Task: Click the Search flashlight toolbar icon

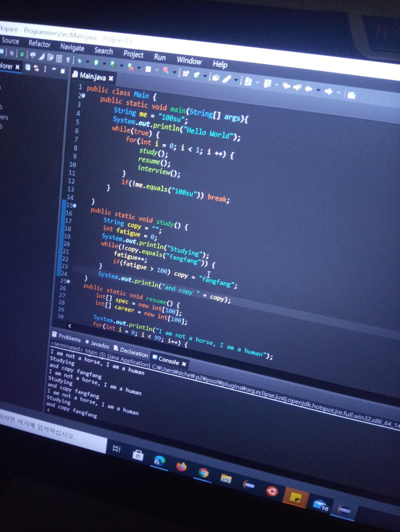Action: [227, 79]
